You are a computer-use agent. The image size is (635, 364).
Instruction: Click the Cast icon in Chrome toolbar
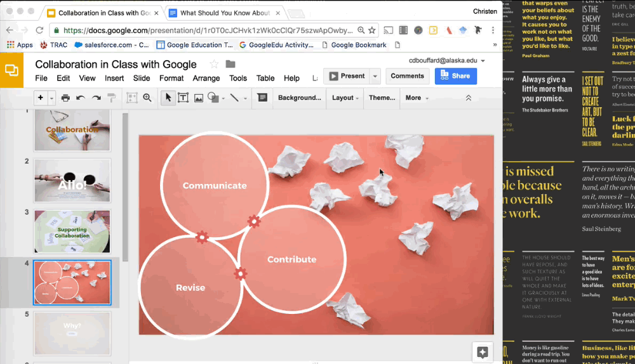388,30
